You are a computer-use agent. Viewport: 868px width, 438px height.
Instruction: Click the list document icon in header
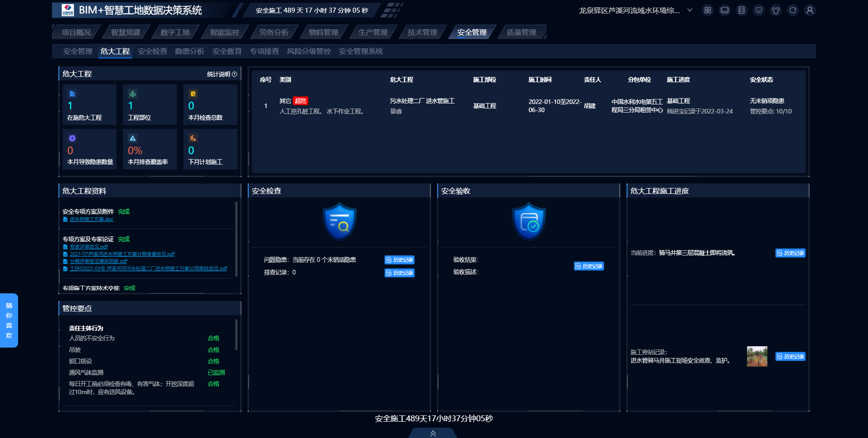coord(741,10)
